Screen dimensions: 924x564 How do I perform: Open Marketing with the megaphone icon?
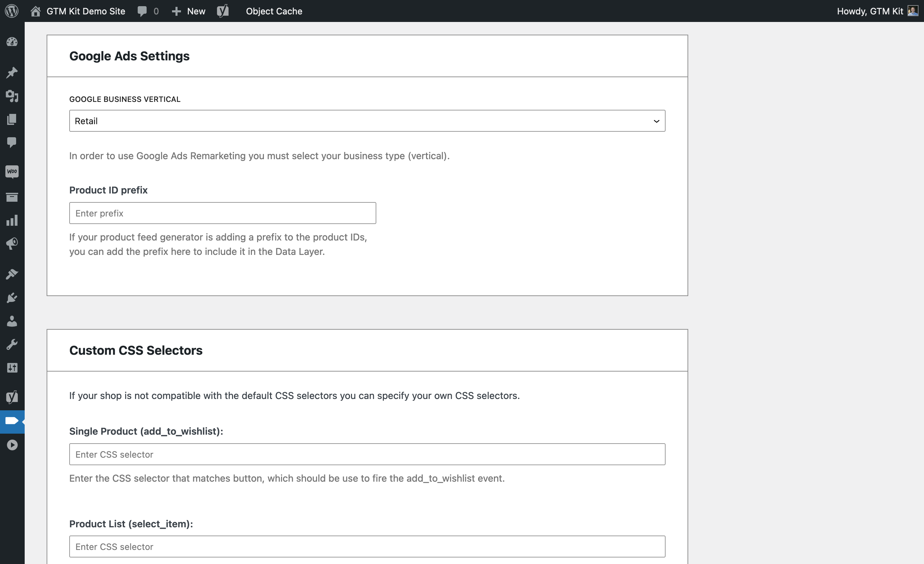[x=12, y=243]
